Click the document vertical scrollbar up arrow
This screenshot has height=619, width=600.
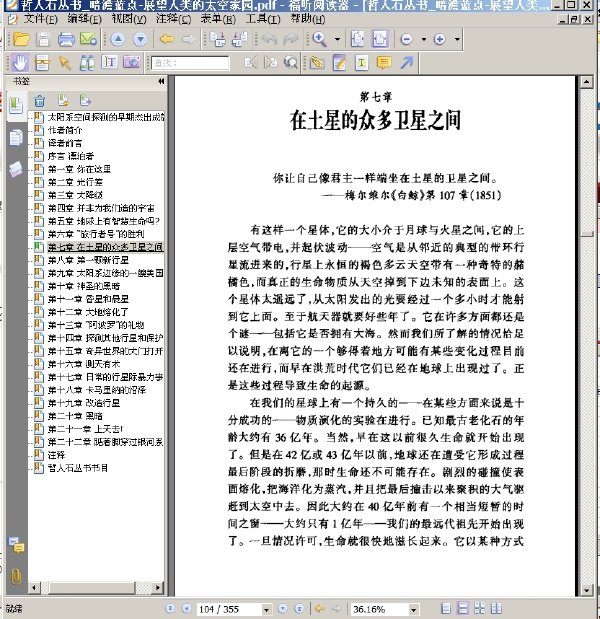coord(587,82)
